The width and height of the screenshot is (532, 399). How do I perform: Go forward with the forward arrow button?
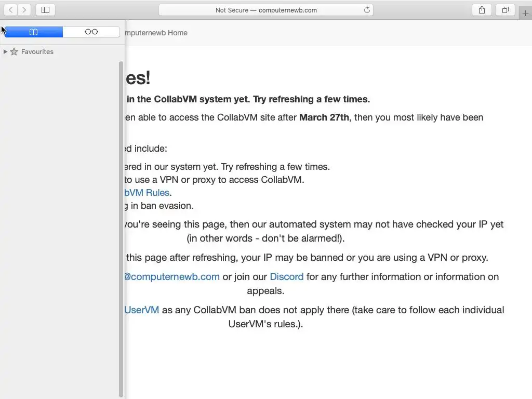point(24,10)
